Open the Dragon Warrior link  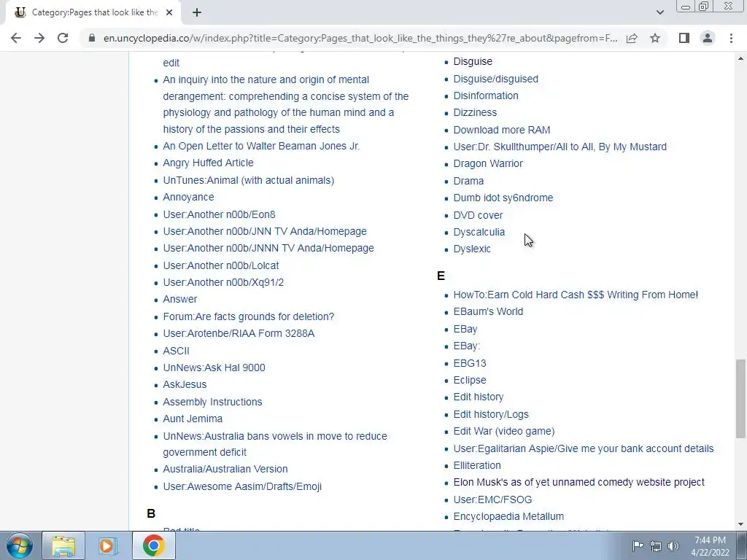(488, 163)
